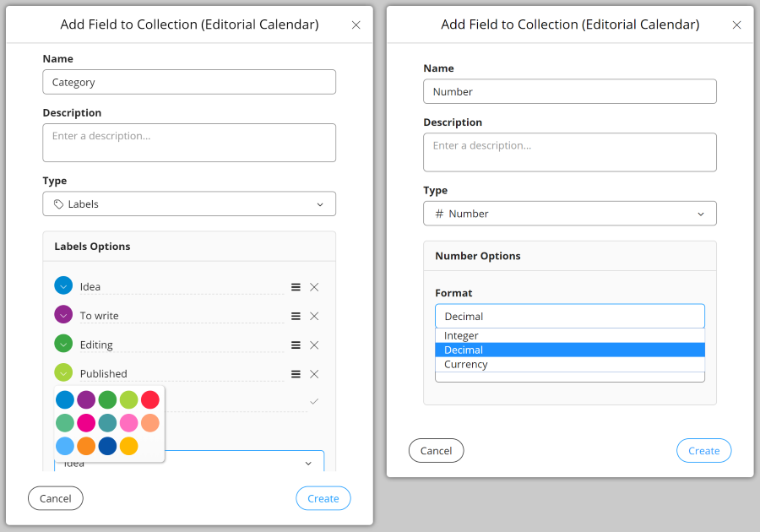
Task: Open the Editing label color circle
Action: (x=63, y=344)
